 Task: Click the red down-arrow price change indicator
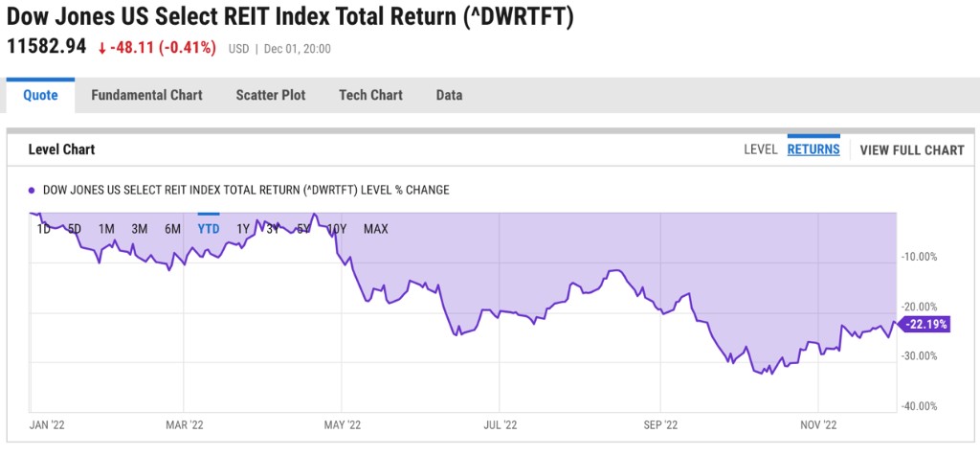[101, 48]
